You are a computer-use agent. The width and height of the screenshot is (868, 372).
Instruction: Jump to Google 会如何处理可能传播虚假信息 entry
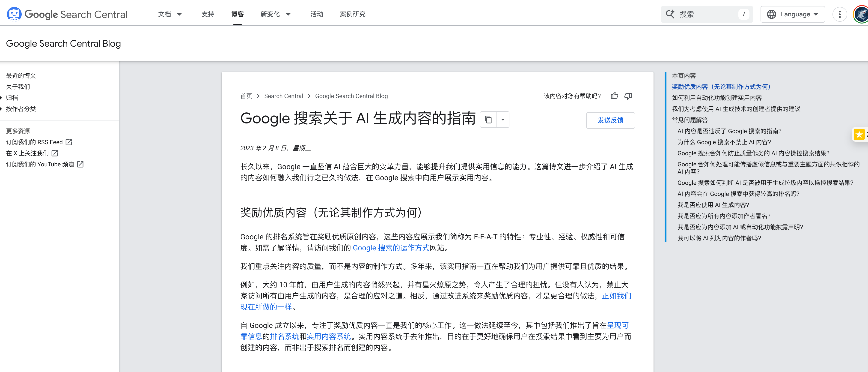pos(768,168)
